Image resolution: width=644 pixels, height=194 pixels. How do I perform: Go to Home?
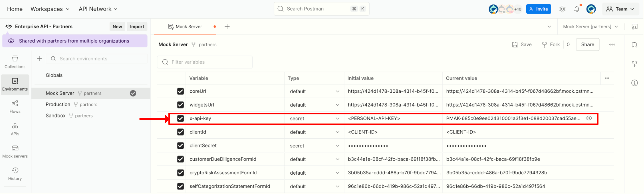click(x=15, y=9)
